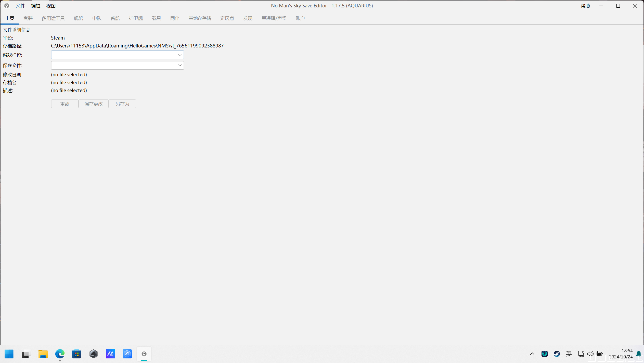Switch to the 基地&存储 tab
This screenshot has height=363, width=644.
click(200, 18)
